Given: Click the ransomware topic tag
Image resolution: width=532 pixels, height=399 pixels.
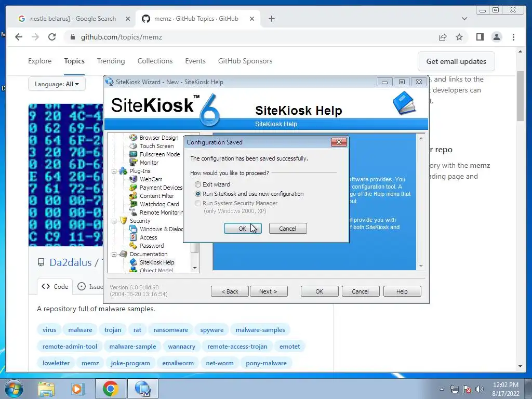Looking at the screenshot, I should [170, 330].
